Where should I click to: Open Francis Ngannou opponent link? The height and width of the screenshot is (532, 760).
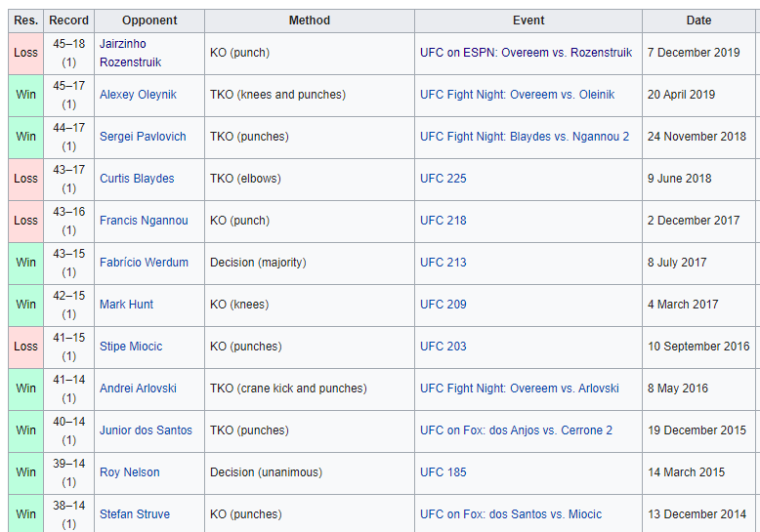(x=144, y=221)
